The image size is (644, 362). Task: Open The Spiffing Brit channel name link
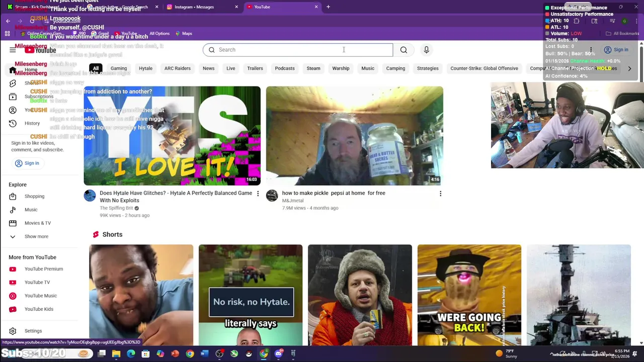click(116, 208)
